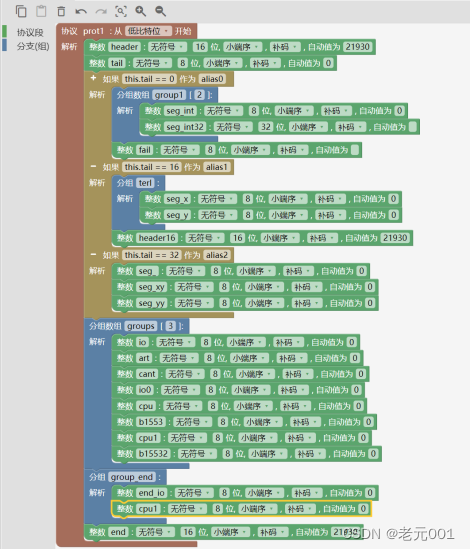Open 补码 dropdown in header16 row
This screenshot has height=550, width=470.
point(322,238)
